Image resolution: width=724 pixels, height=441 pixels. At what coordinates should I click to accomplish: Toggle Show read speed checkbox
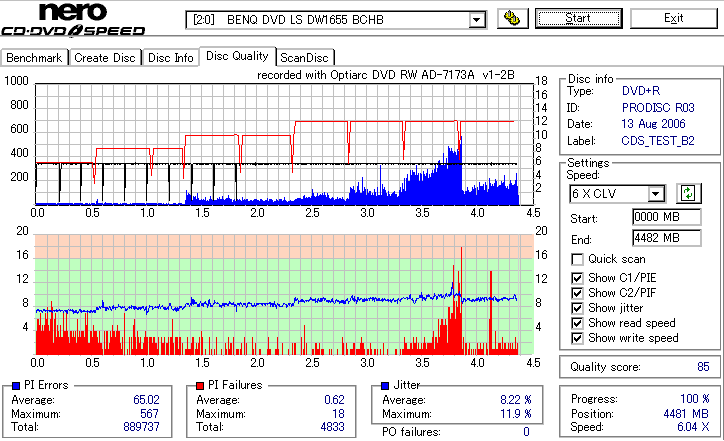click(577, 323)
